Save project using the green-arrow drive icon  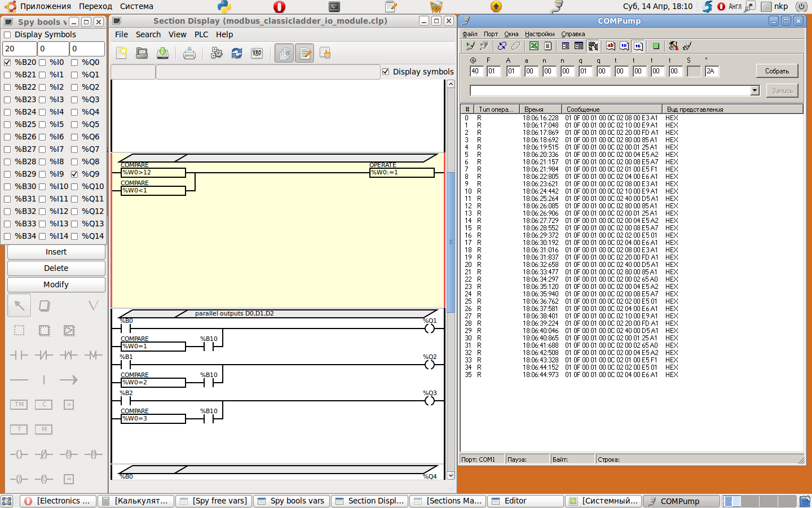162,53
